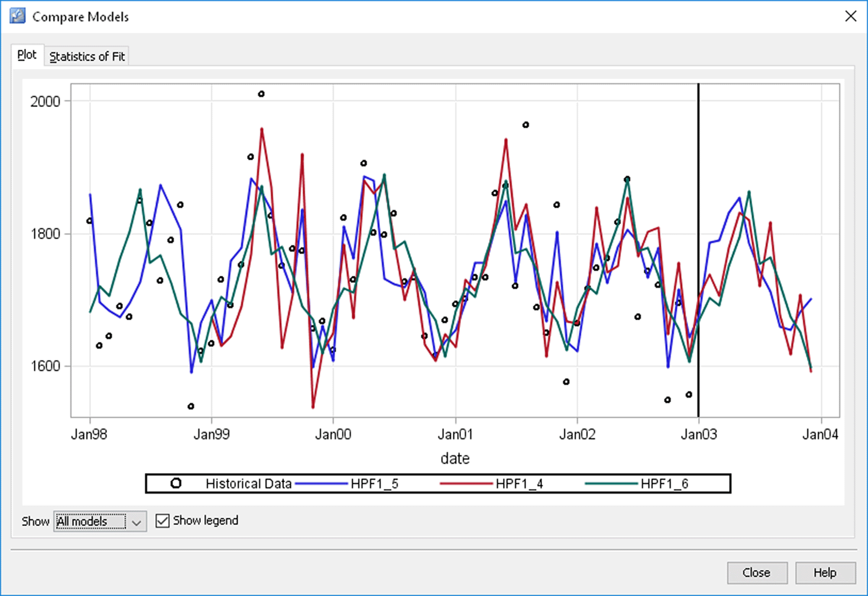This screenshot has width=868, height=596.
Task: Click the Jan98 x-axis label
Action: (x=89, y=434)
